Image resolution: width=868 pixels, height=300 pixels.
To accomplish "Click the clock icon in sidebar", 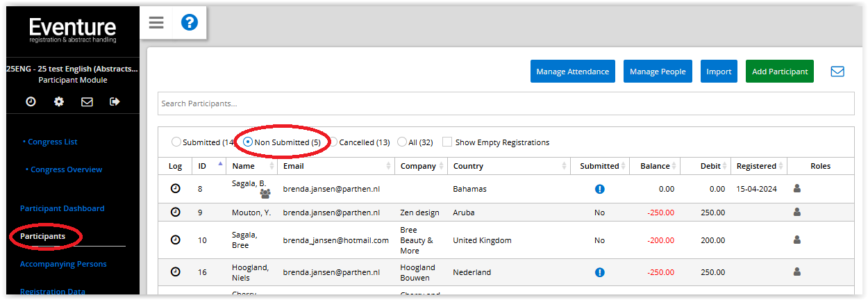I will coord(31,102).
